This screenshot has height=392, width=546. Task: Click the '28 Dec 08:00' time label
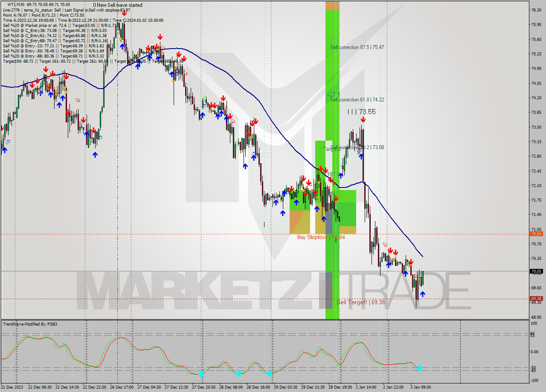(x=231, y=387)
